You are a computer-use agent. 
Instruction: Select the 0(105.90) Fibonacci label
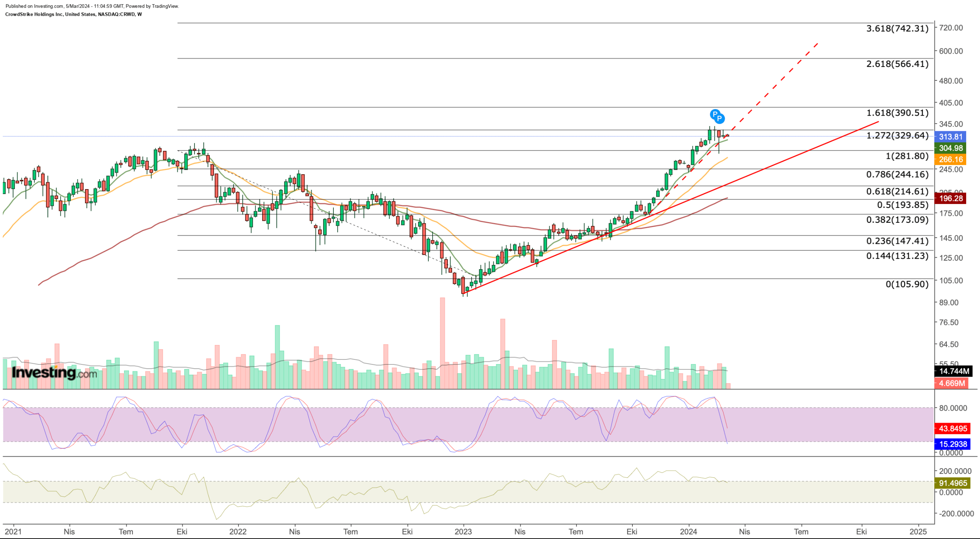point(907,284)
